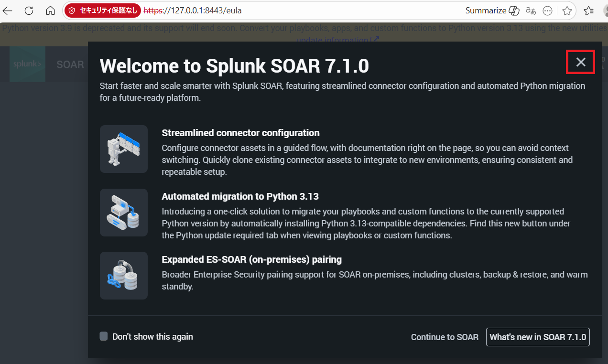The width and height of the screenshot is (608, 364).
Task: Go back using browser back arrow
Action: 8,11
